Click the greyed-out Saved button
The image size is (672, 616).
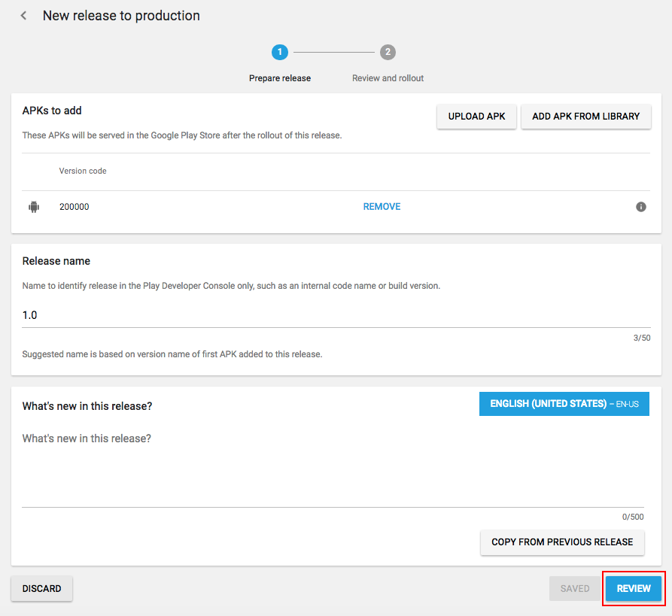pyautogui.click(x=575, y=589)
